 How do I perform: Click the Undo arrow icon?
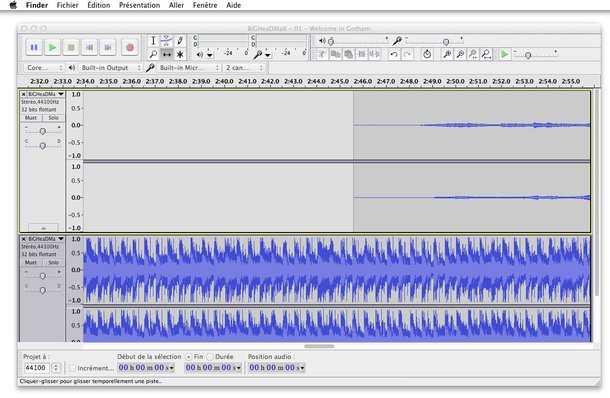point(394,54)
